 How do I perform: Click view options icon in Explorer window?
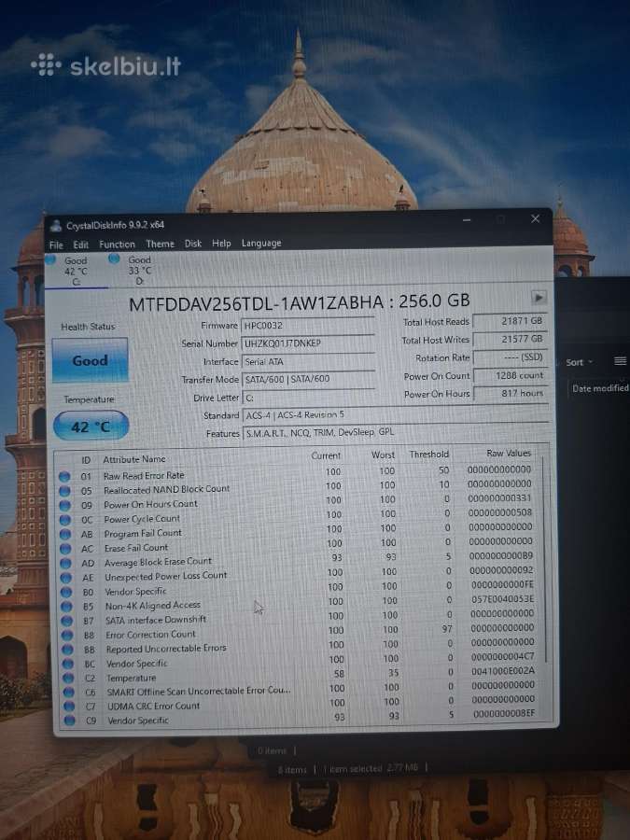tap(620, 361)
